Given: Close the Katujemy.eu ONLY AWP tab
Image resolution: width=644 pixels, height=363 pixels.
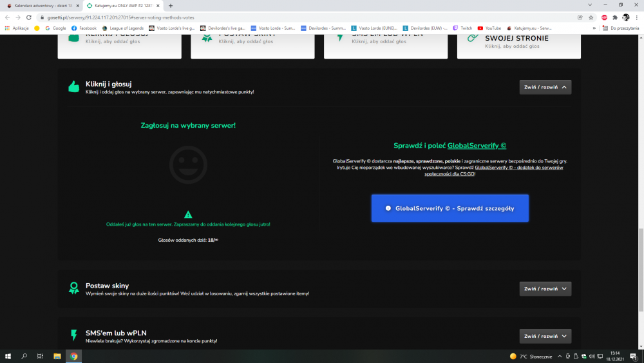Looking at the screenshot, I should 158,6.
